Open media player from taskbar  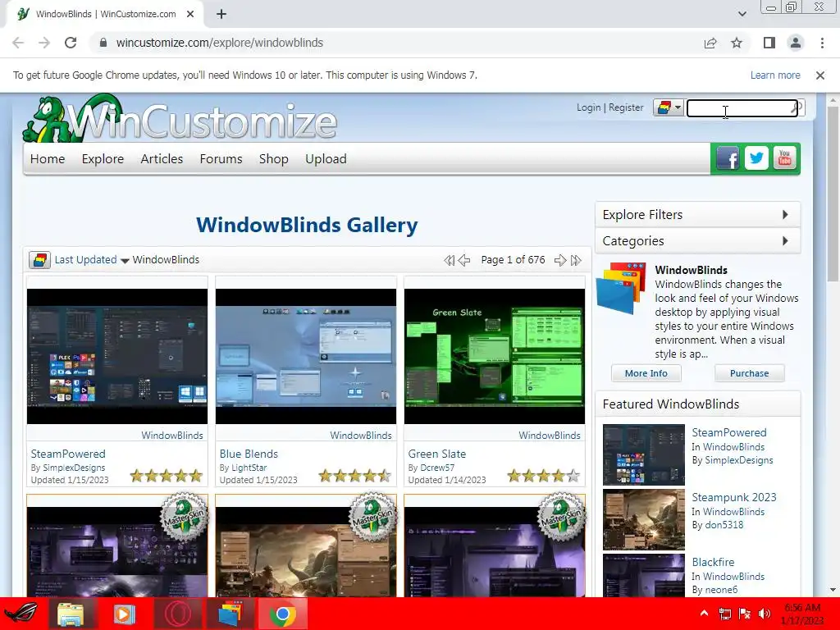(123, 614)
